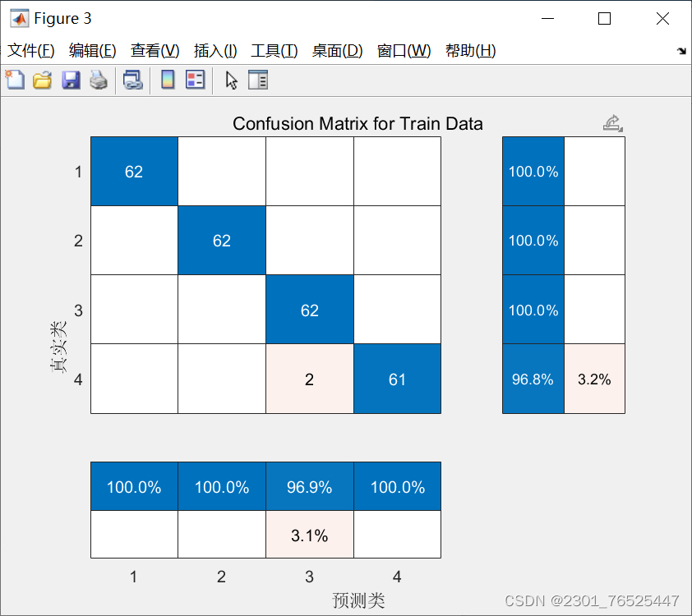
Task: Toggle the legend with the Insert Legend icon
Action: [195, 80]
